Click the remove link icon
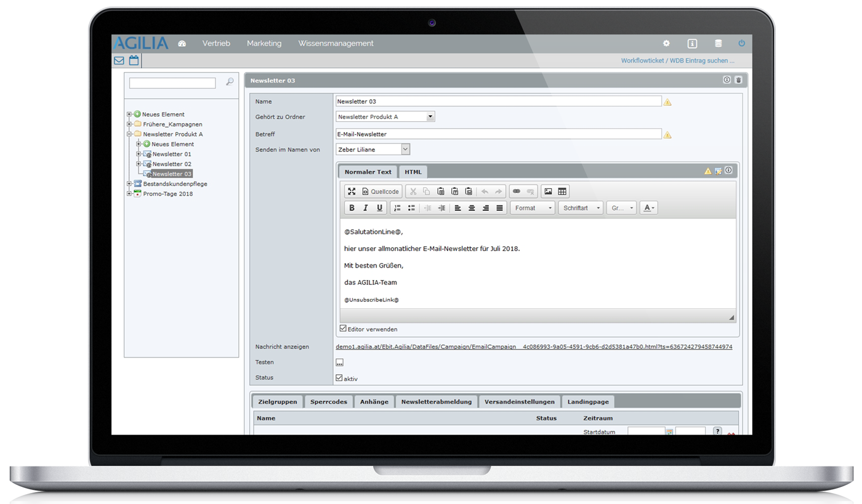The image size is (862, 504). [530, 191]
